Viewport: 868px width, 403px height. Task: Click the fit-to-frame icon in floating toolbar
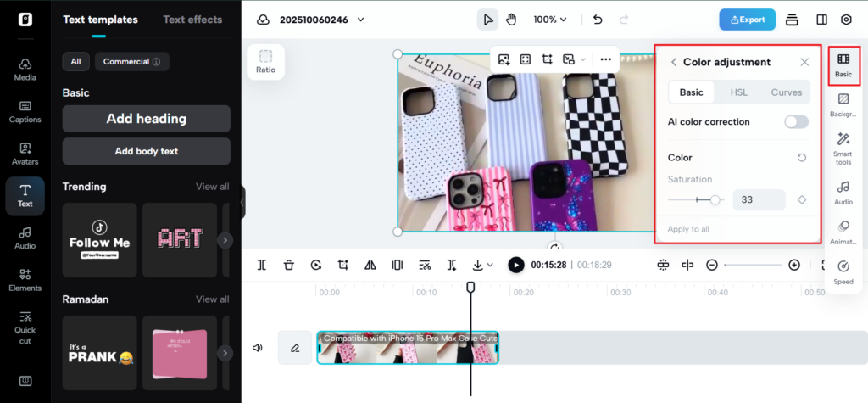click(526, 59)
